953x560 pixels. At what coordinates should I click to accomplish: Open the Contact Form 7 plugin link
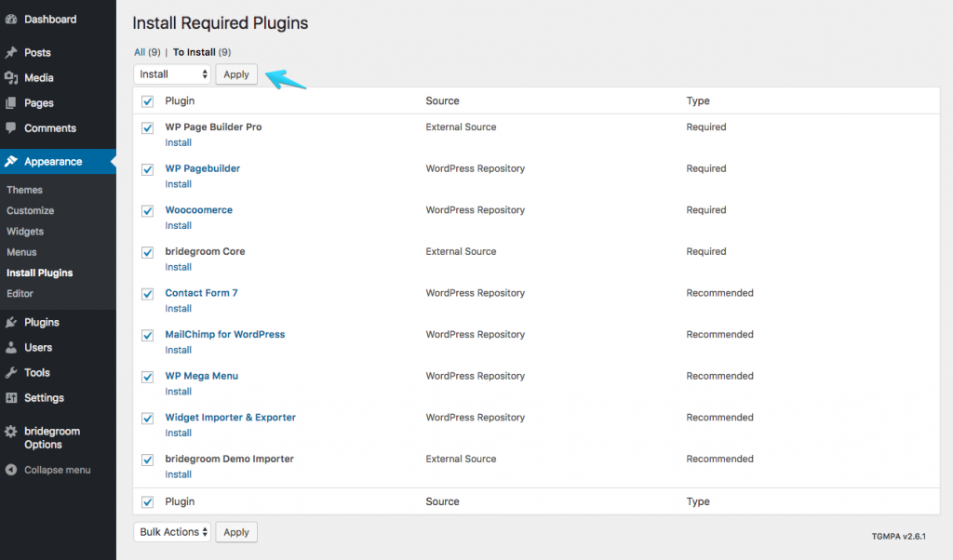pyautogui.click(x=201, y=293)
